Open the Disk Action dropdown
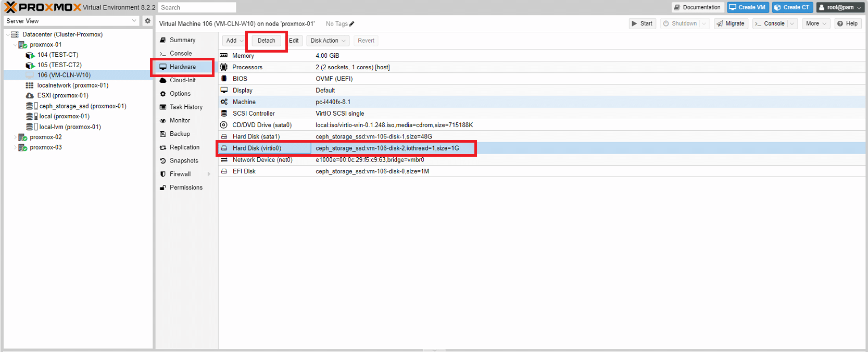Image resolution: width=868 pixels, height=352 pixels. tap(328, 41)
